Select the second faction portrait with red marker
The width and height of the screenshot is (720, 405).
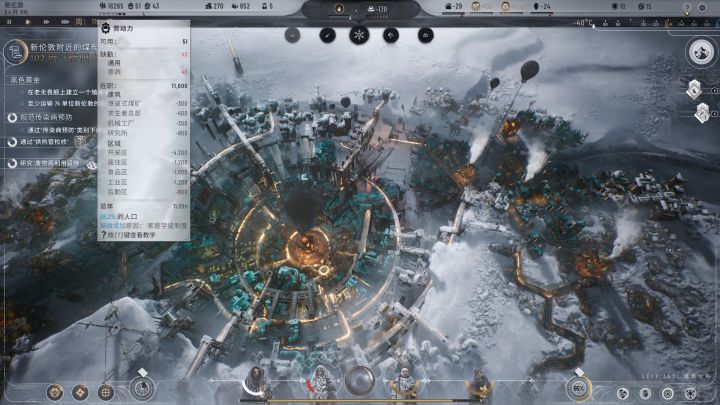[323, 382]
